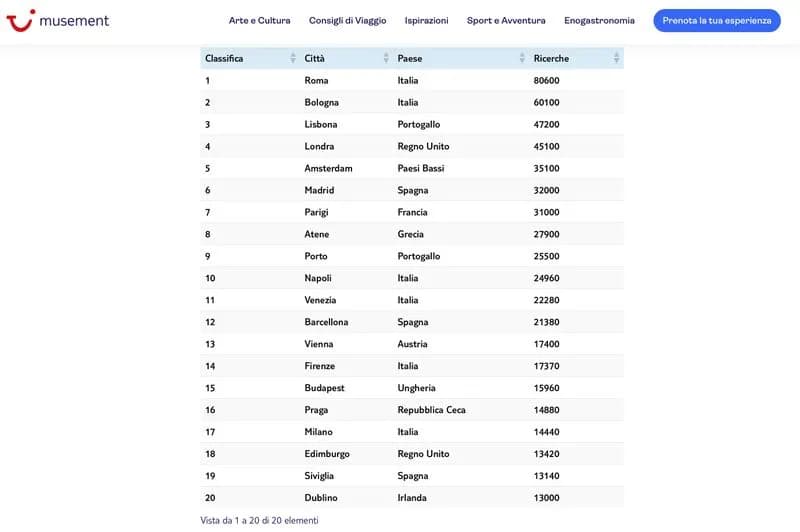Open Arte e Cultura menu
The image size is (800, 532).
259,20
